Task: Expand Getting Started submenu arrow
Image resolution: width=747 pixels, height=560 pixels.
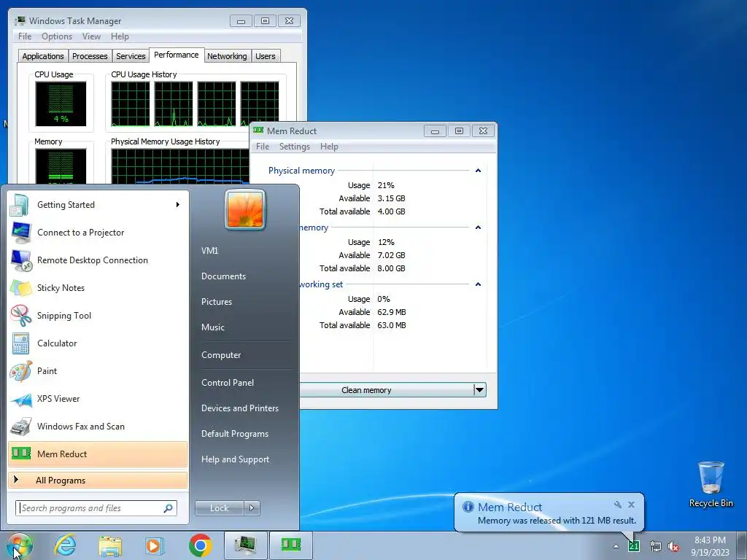Action: [177, 205]
